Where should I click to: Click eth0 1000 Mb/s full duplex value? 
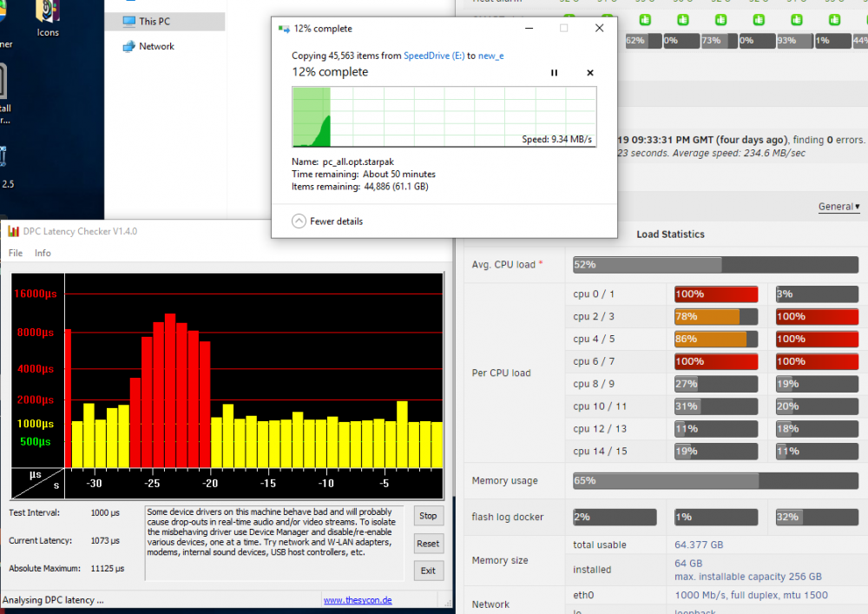point(751,595)
